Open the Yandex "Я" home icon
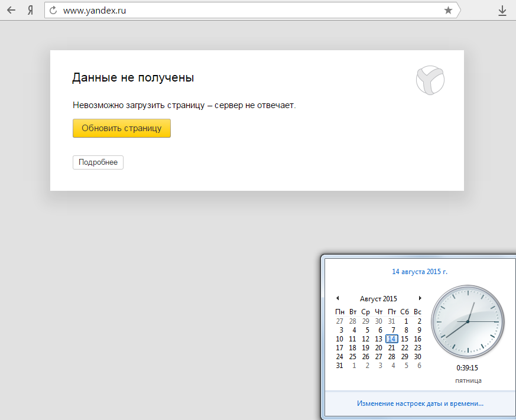The image size is (516, 420). click(x=30, y=10)
